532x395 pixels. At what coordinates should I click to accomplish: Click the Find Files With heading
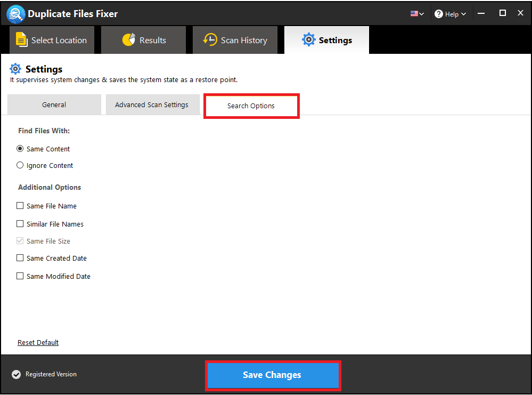click(x=44, y=131)
